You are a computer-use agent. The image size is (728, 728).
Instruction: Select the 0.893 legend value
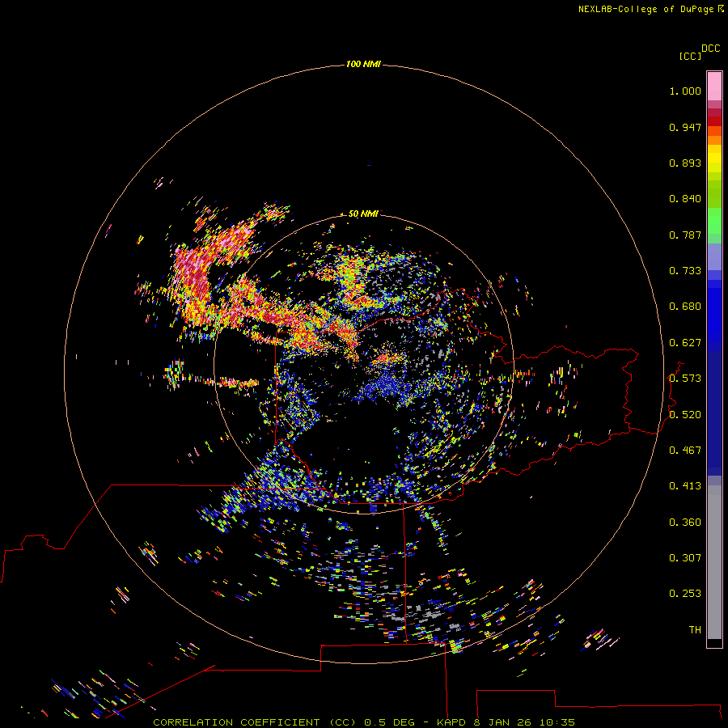click(x=685, y=163)
